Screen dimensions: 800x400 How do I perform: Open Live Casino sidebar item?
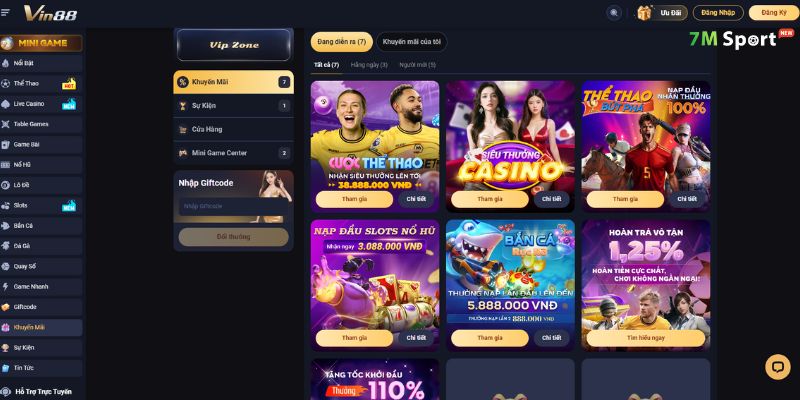click(x=41, y=104)
